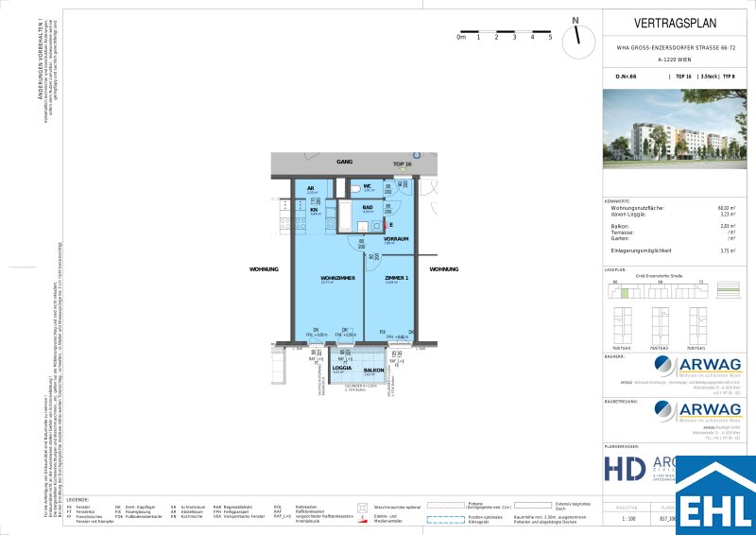Click the 3,75 m² storage value
Screen dimensions: 756x535
728,250
